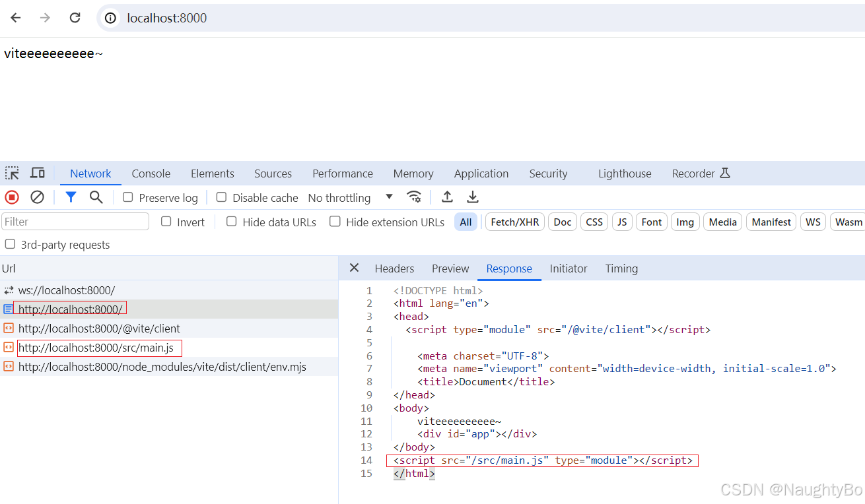Viewport: 865px width, 504px height.
Task: Click the Url column header
Action: click(x=169, y=268)
